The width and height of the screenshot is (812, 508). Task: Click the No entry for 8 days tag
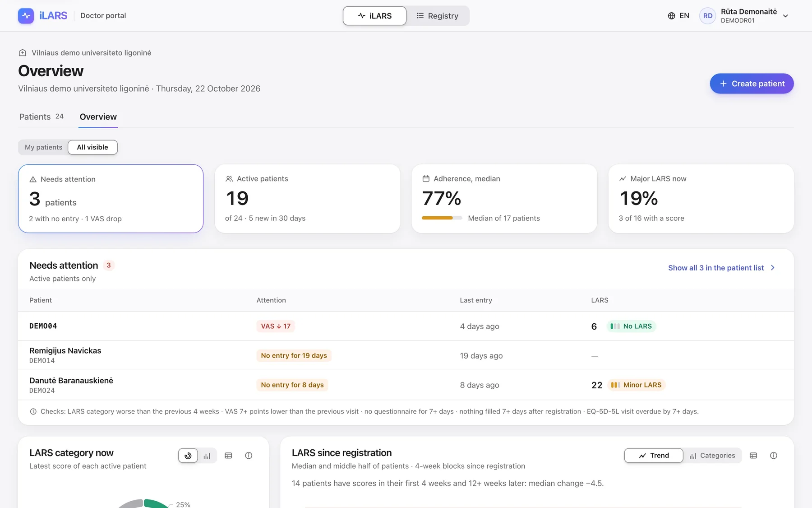pyautogui.click(x=292, y=385)
